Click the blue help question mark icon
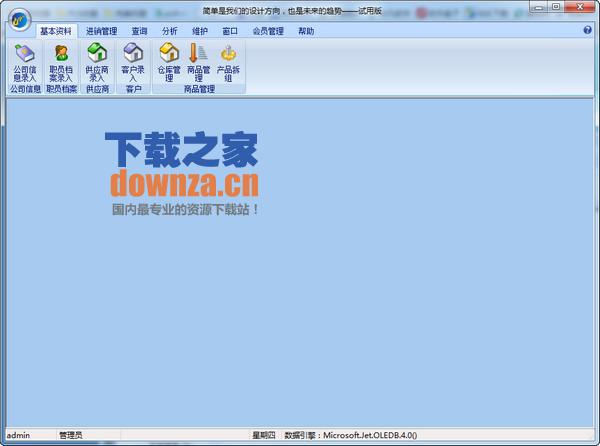Screen dimensions: 600x446 click(x=587, y=30)
